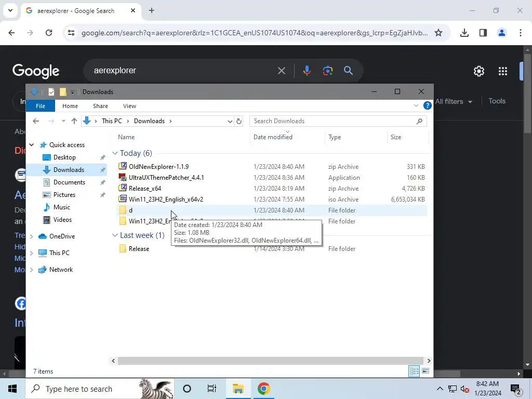Select the Release_x64 zip archive
532x399 pixels.
click(x=145, y=188)
